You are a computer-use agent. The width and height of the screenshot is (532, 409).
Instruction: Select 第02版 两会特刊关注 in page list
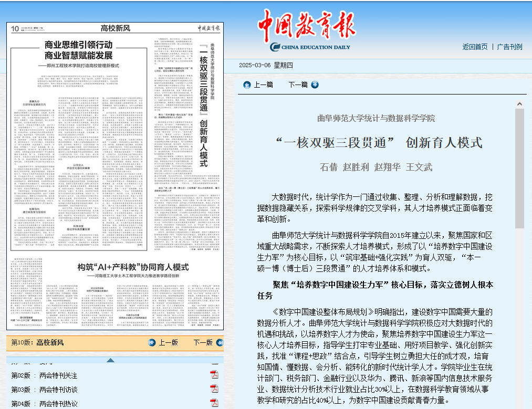point(45,375)
